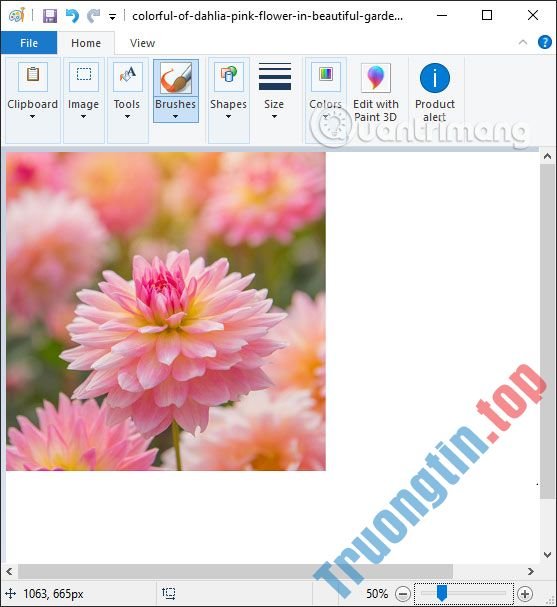Close the Paint window

click(533, 15)
